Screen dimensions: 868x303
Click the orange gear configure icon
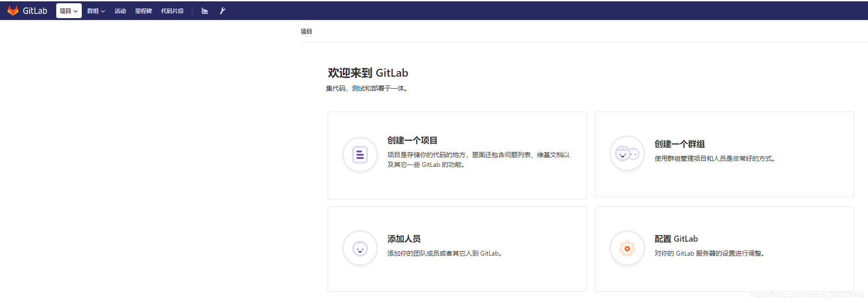[627, 249]
